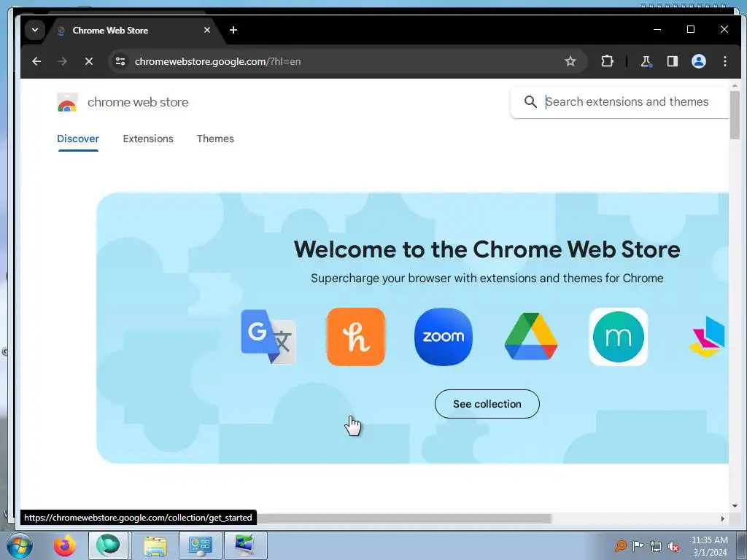Open the Windows Start menu
This screenshot has width=747, height=560.
(x=20, y=545)
